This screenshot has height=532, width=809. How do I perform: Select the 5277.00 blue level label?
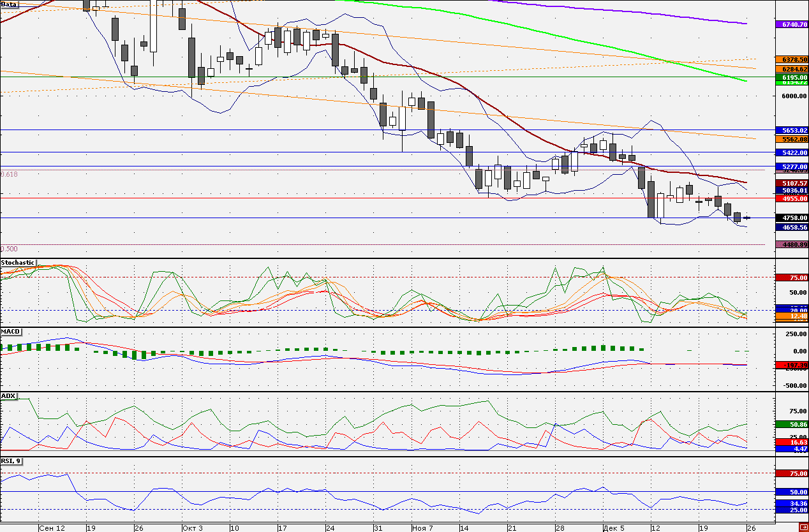(791, 166)
